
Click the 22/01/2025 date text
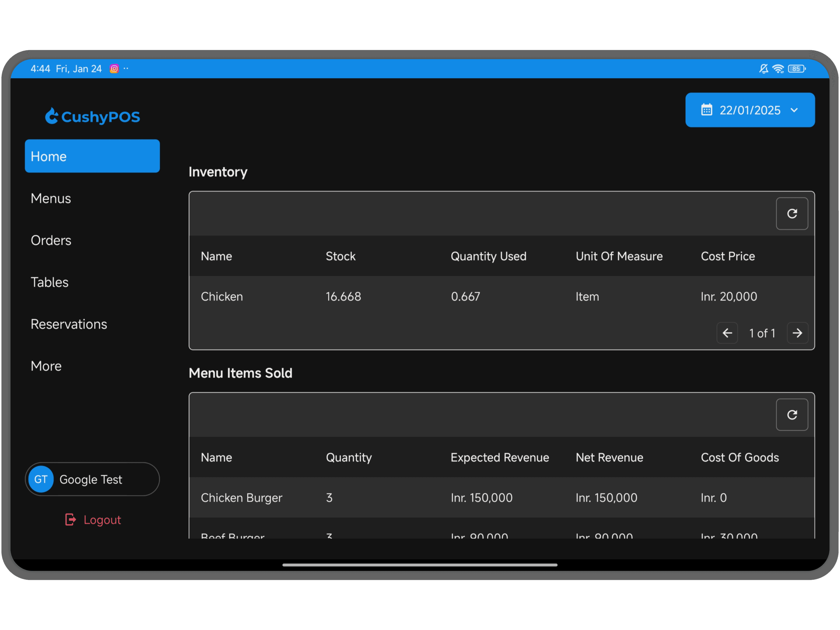(x=750, y=110)
